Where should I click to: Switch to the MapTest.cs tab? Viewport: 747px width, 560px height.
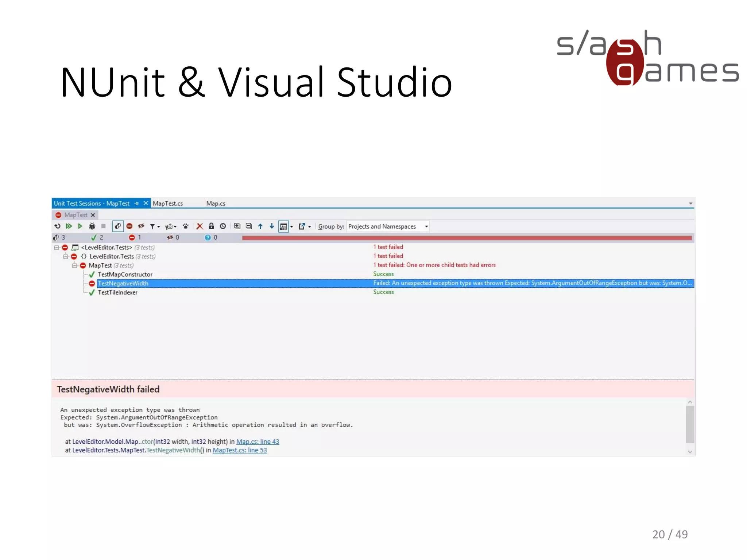168,203
